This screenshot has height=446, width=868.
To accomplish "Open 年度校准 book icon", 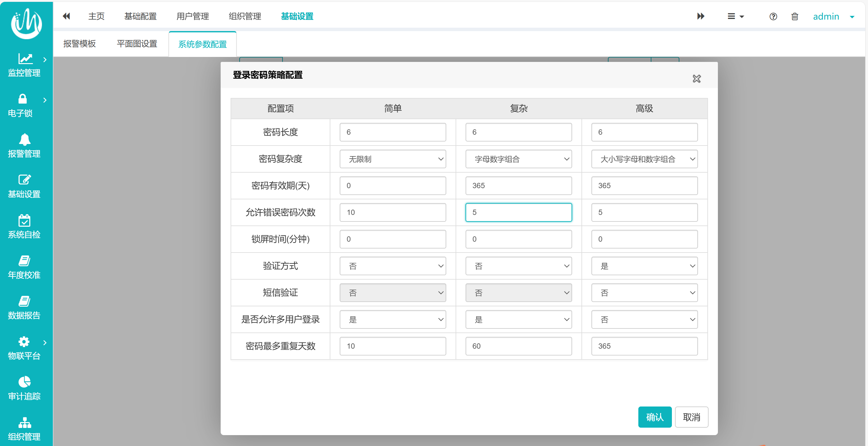I will pos(24,261).
